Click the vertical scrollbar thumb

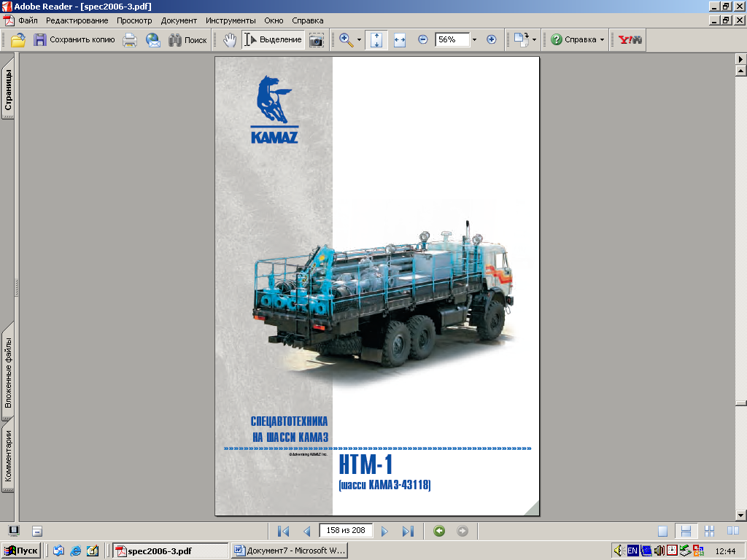(741, 403)
